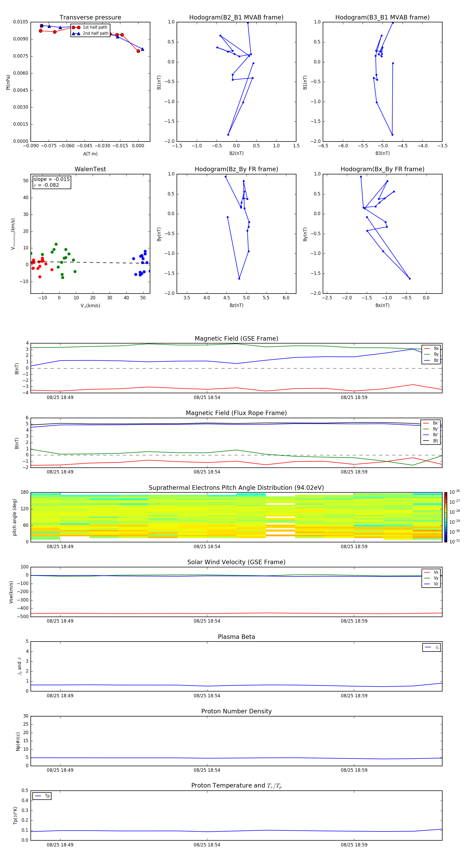Click the "Bx(nT)" x-axis label
Image resolution: width=473 pixels, height=868 pixels.
pyautogui.click(x=382, y=305)
